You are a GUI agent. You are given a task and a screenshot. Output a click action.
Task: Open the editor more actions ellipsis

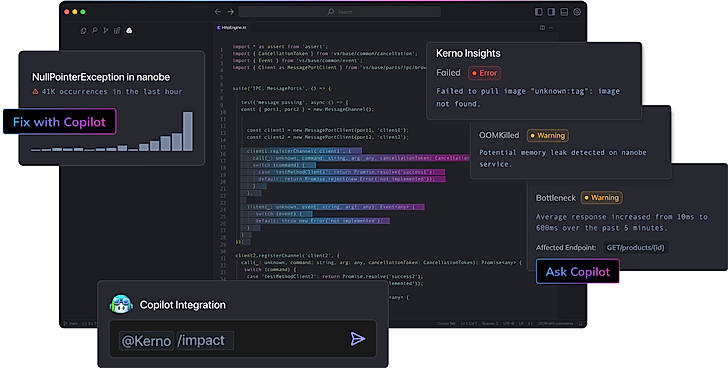point(551,28)
